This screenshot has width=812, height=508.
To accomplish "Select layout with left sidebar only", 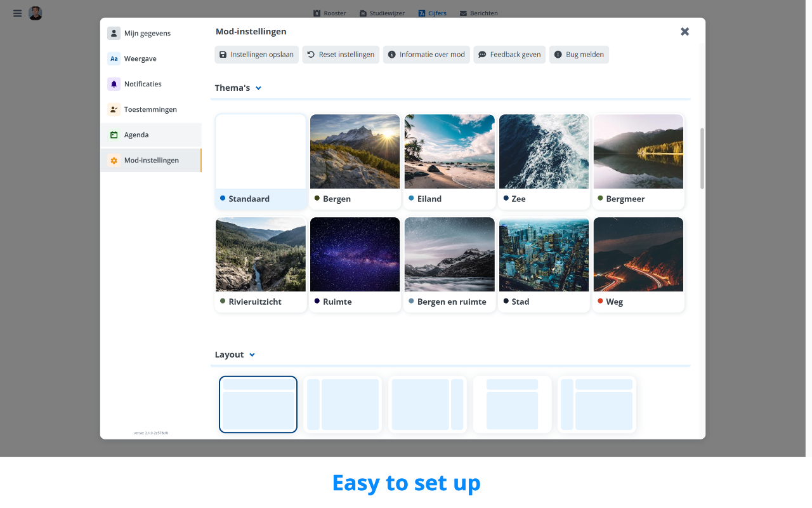I will 343,404.
